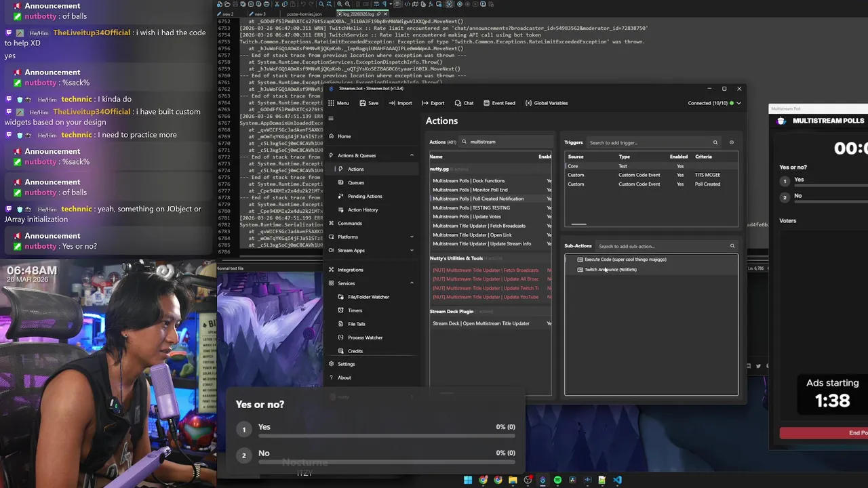Collapse the Services section
868x488 pixels.
tap(412, 283)
